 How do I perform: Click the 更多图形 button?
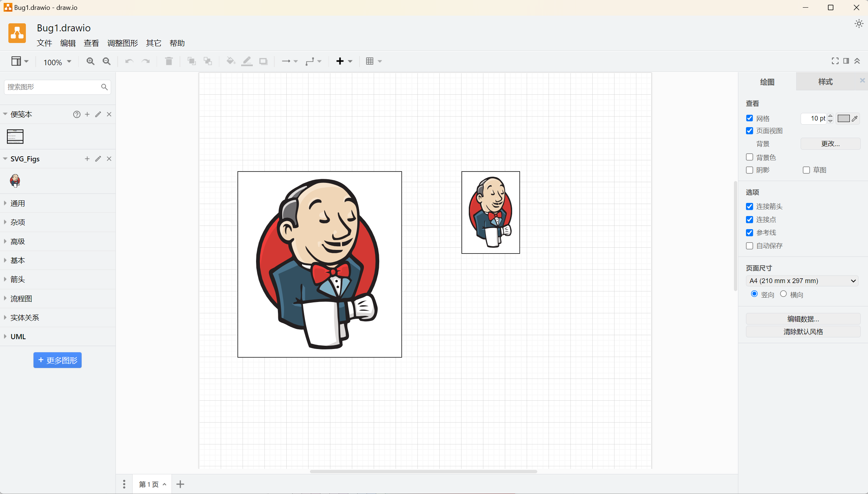click(58, 360)
